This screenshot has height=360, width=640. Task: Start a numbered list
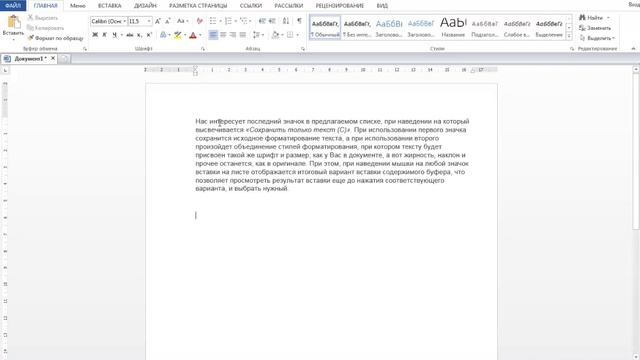coord(228,21)
